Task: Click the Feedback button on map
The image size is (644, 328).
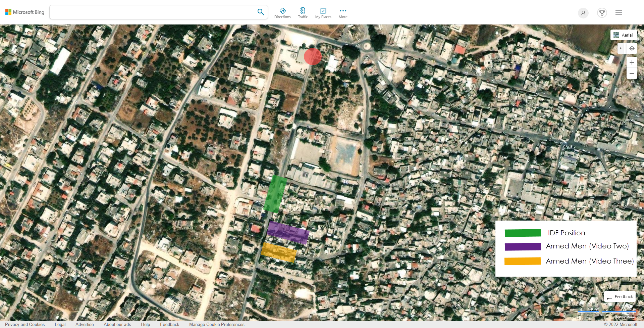Action: (x=620, y=297)
